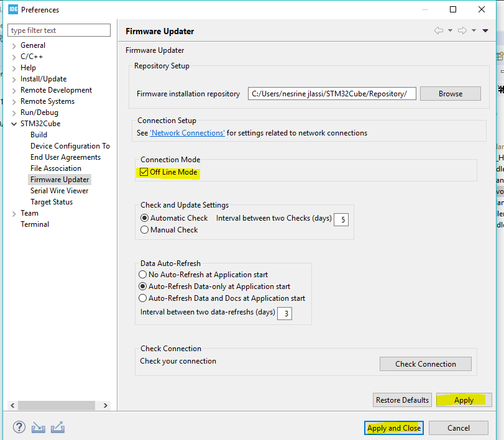Select the File Association page
The width and height of the screenshot is (504, 440).
[56, 168]
